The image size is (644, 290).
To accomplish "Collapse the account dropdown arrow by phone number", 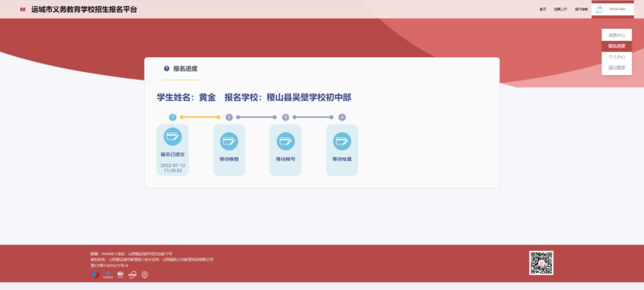I will click(x=630, y=10).
